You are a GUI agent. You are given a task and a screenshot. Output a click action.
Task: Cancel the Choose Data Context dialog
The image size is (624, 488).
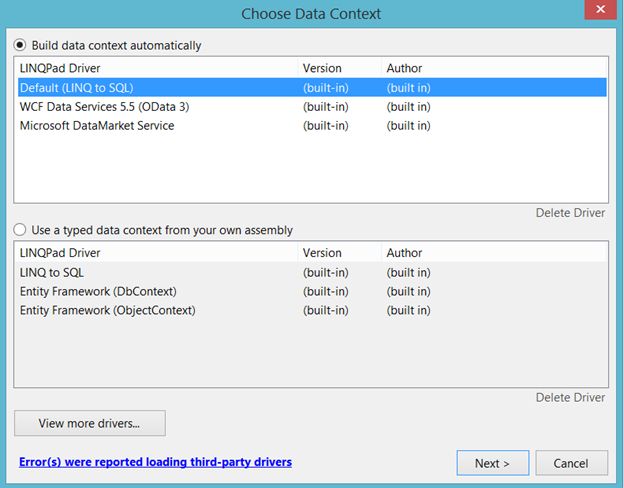571,463
